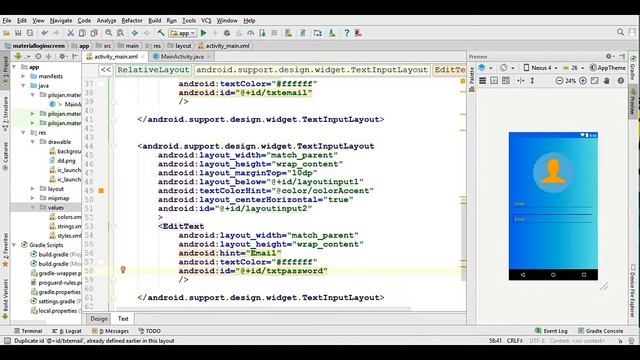Click the lightbulb quick-fix icon at line 58
The height and width of the screenshot is (360, 640).
tap(123, 270)
